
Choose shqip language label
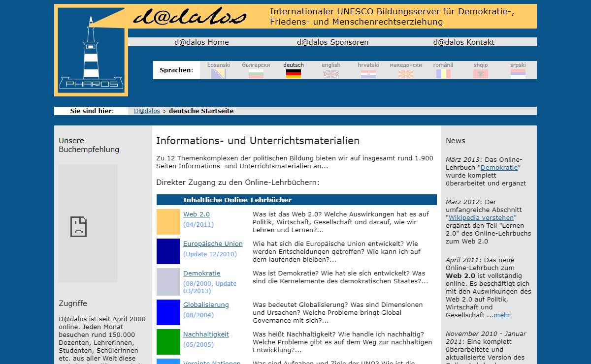(481, 65)
